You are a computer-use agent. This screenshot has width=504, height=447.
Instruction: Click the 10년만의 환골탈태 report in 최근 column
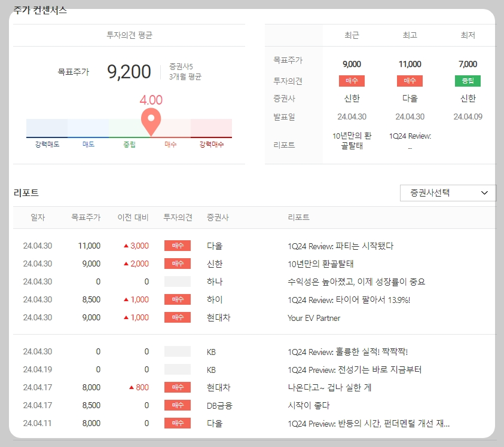352,141
